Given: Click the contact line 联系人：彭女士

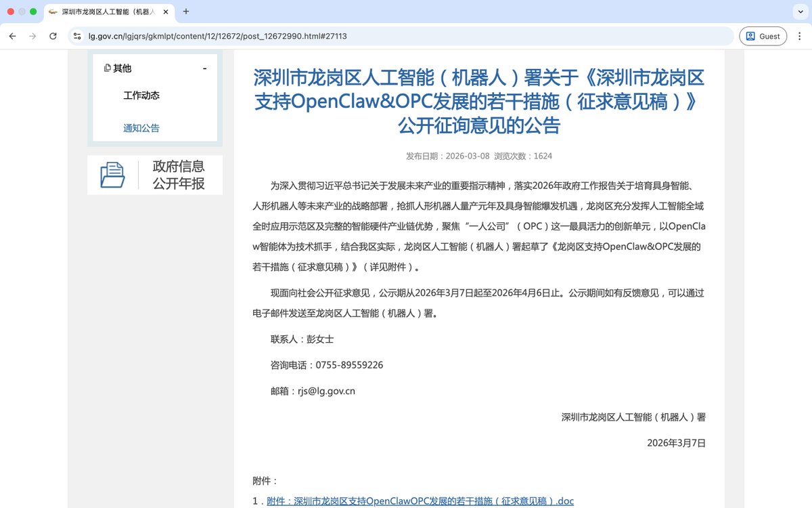Looking at the screenshot, I should point(302,339).
